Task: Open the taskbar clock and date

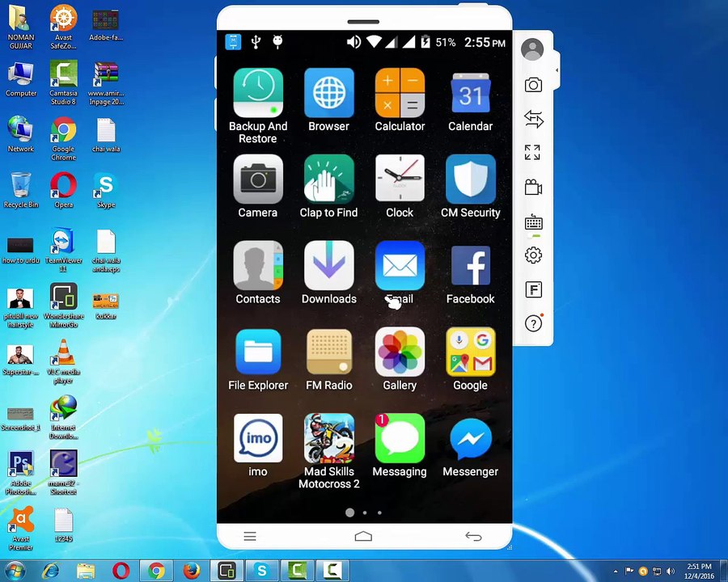Action: tap(699, 571)
